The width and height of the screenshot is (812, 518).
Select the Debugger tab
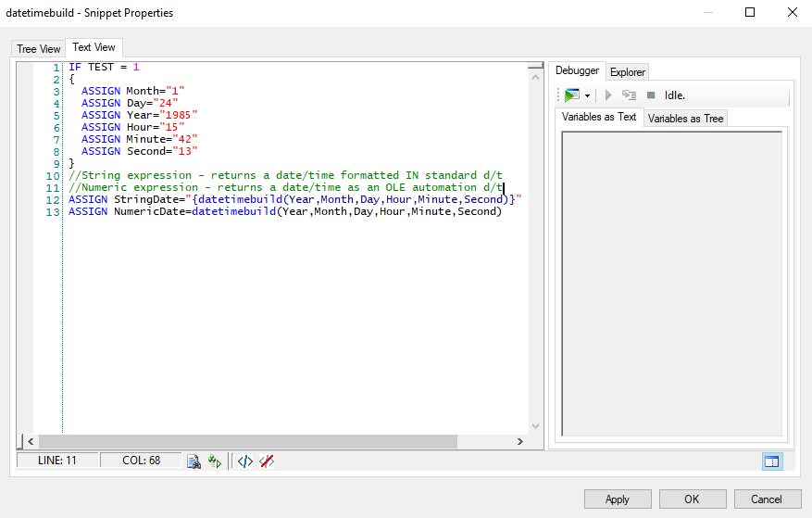(x=577, y=70)
